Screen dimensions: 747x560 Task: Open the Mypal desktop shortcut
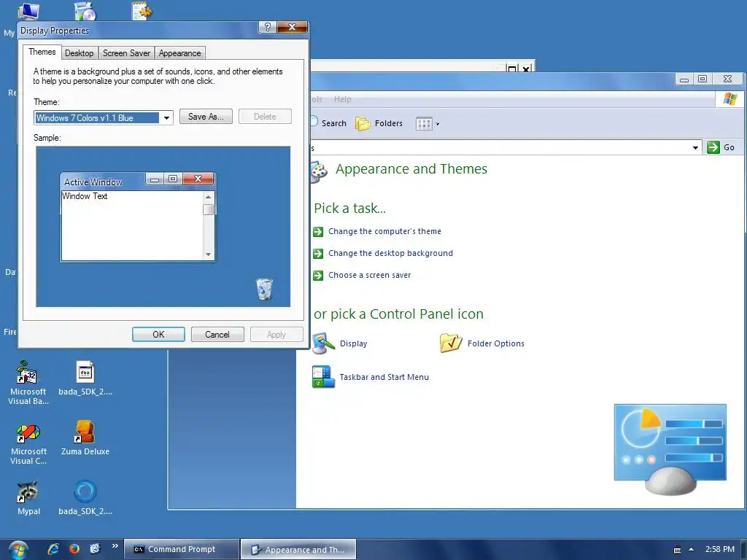[28, 498]
